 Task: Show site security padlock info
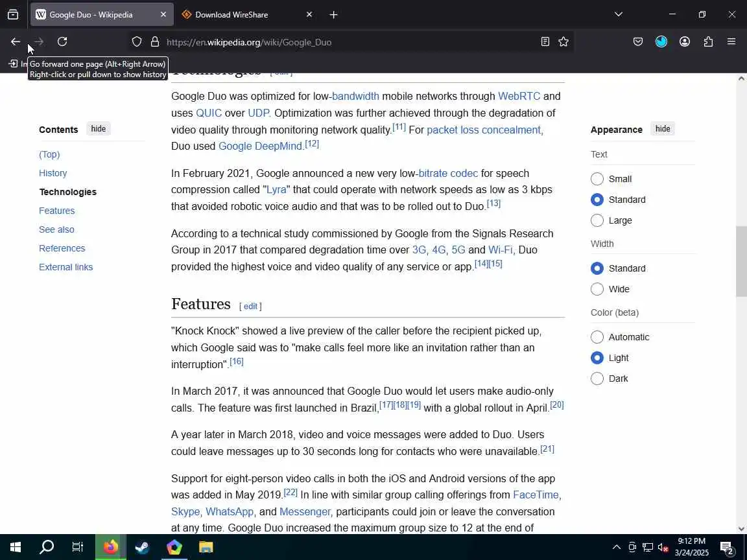click(155, 42)
